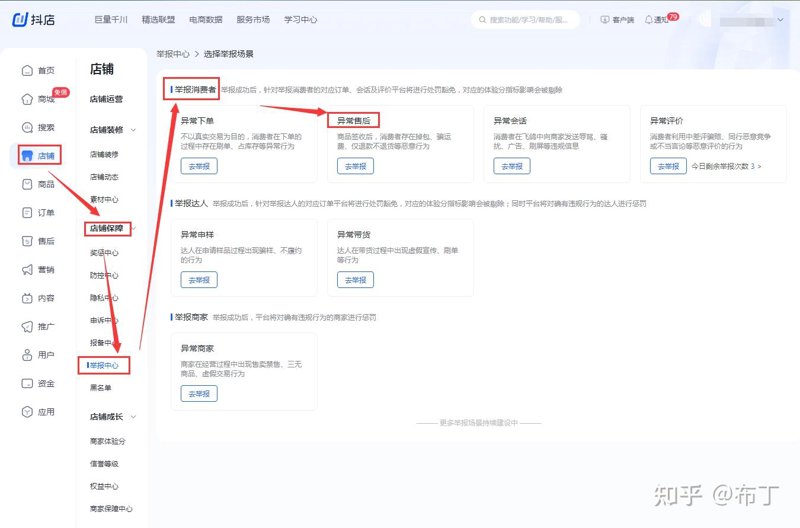Click the 举报商家 section heading

coord(191,317)
